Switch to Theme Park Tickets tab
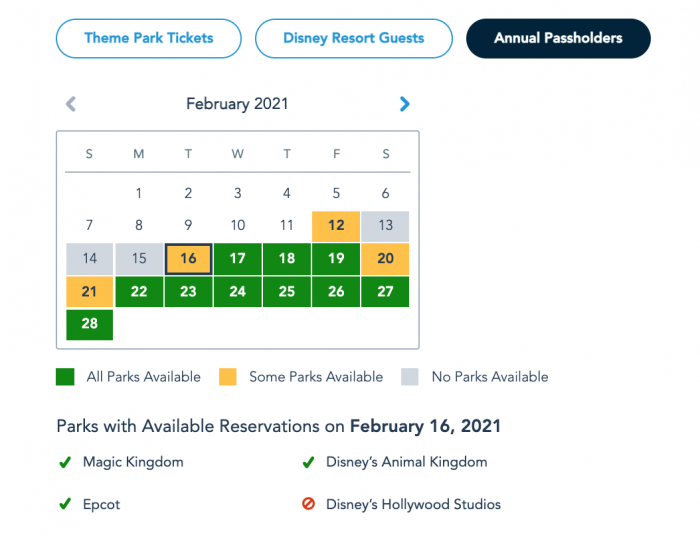This screenshot has width=700, height=541. tap(149, 39)
